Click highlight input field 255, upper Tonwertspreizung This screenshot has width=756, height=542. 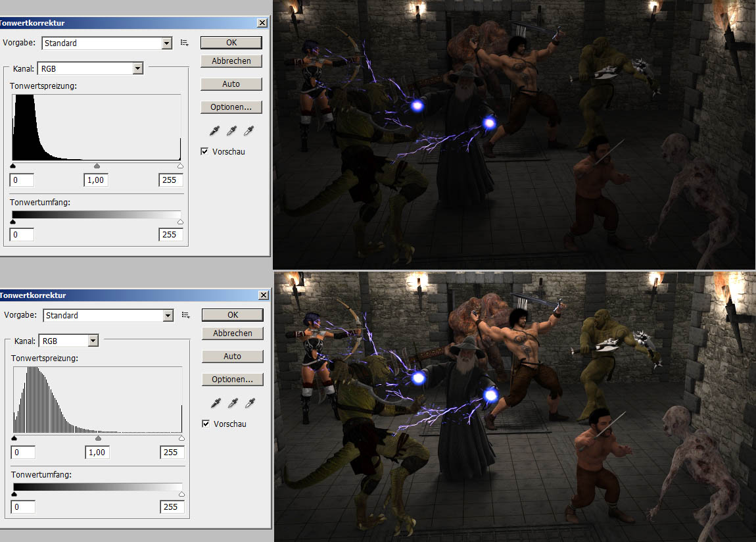click(x=171, y=180)
